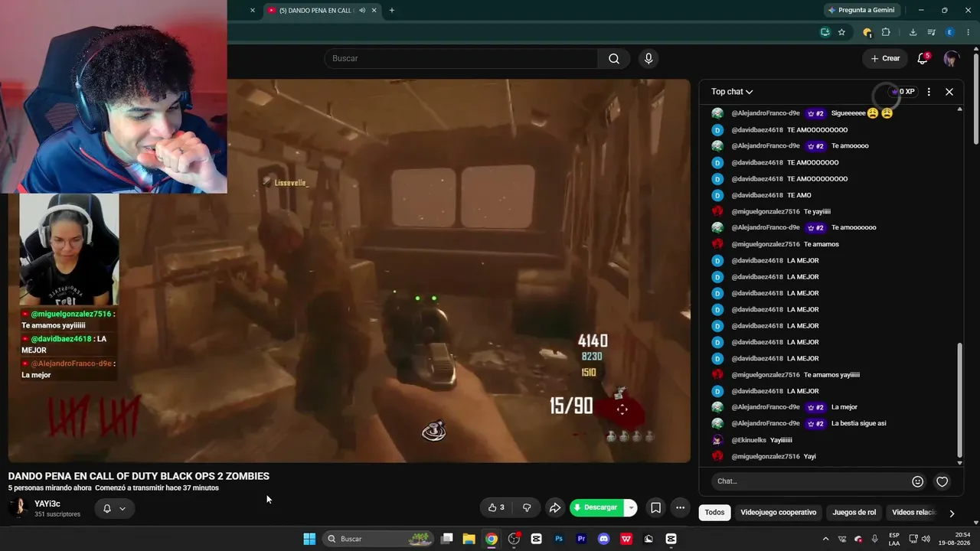Viewport: 980px width, 551px height.
Task: Open the YAYi3c channel name link
Action: pos(47,504)
